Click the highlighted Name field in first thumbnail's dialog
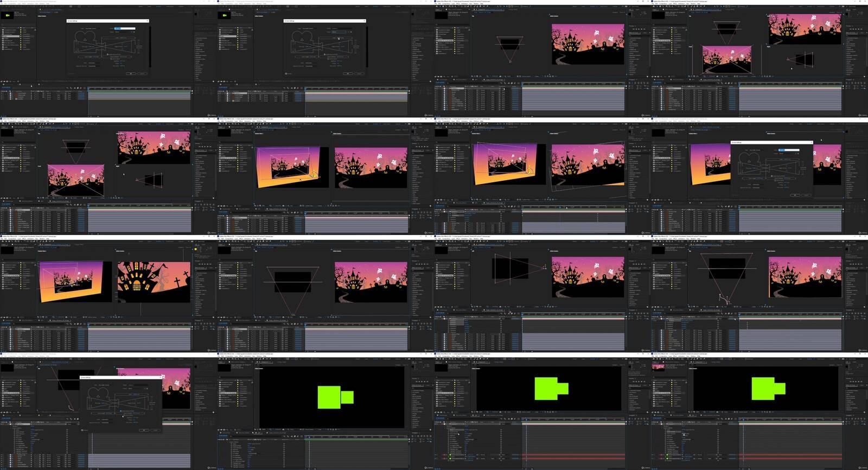Image resolution: width=868 pixels, height=470 pixels. coord(125,28)
